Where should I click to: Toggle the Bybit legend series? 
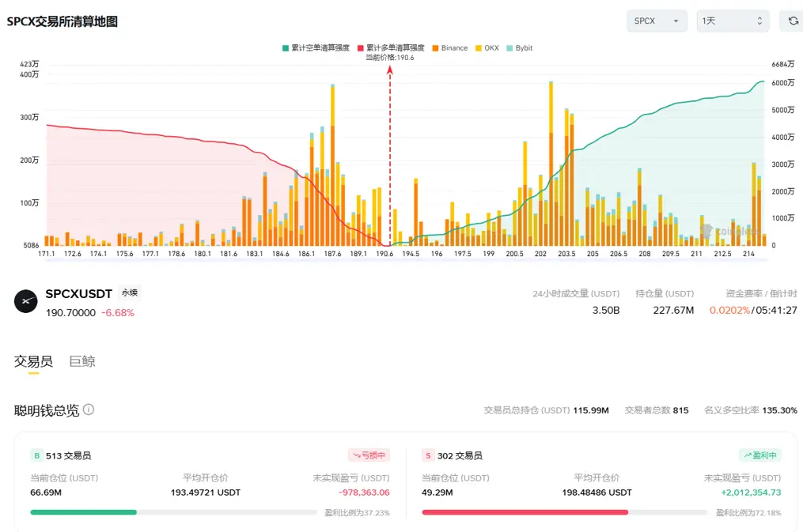point(519,48)
